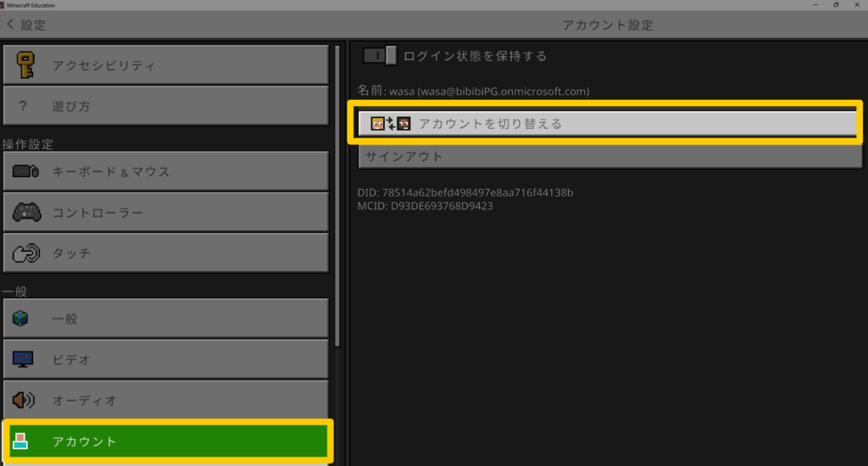Viewport: 868px width, 466px height.
Task: Click the monitor icon for ビデオ
Action: (23, 359)
